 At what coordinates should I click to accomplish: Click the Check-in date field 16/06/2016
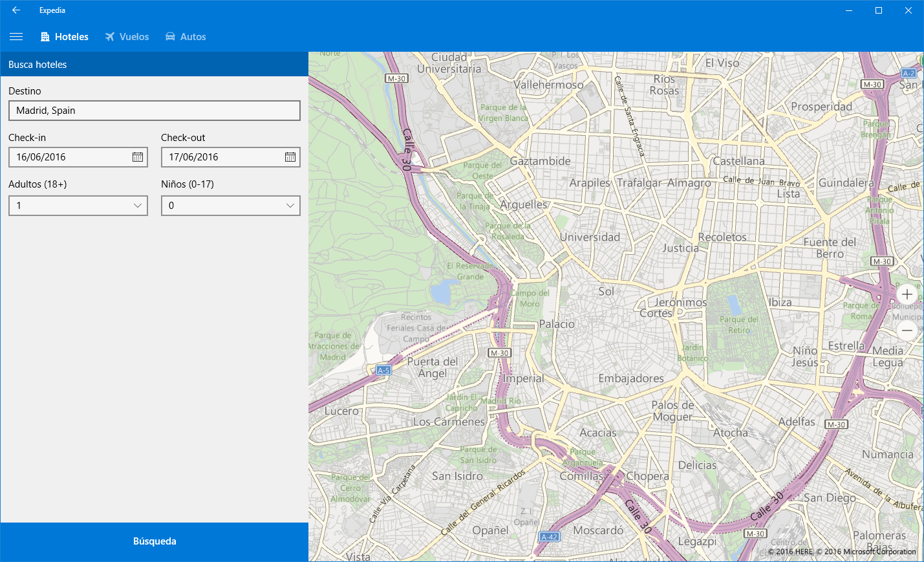(68, 157)
